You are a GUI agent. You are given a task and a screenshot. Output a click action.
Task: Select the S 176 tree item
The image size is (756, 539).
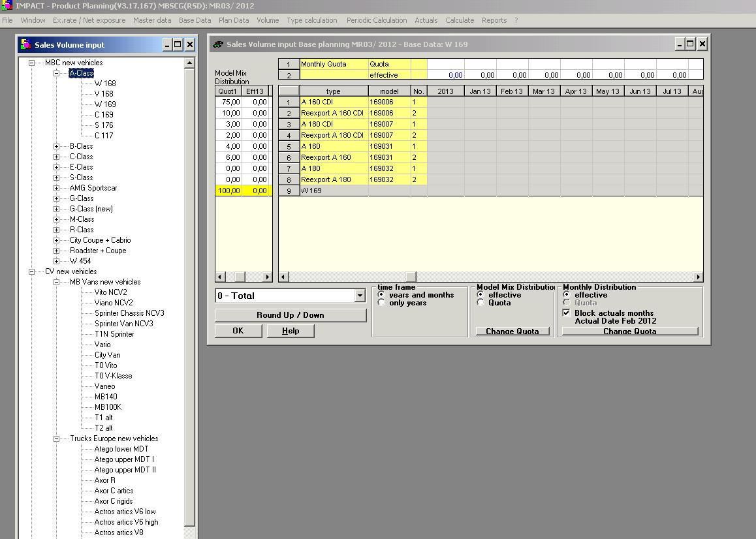(x=104, y=125)
